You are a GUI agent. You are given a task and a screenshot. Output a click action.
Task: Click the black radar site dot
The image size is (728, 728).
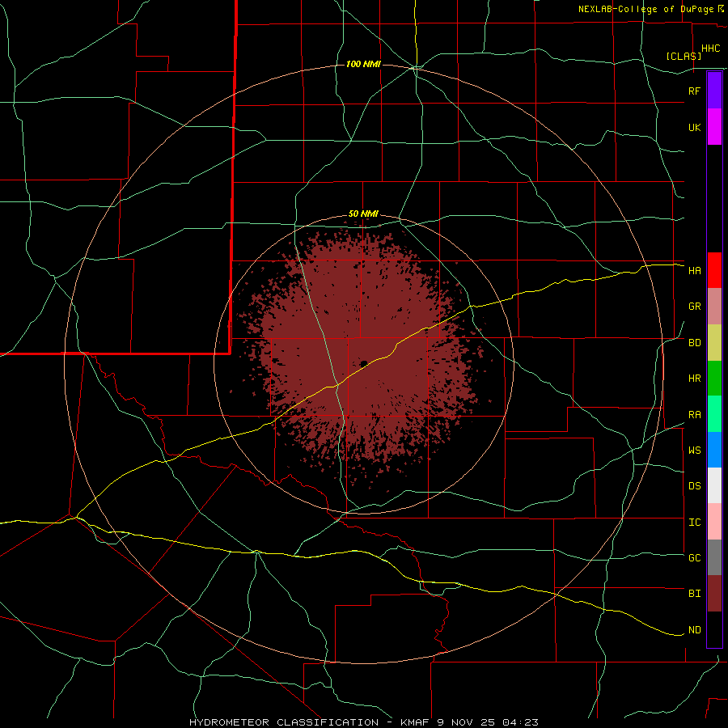(363, 363)
